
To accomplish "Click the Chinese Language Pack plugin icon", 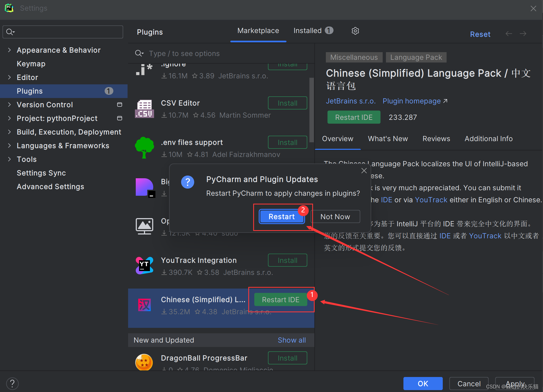I will pyautogui.click(x=144, y=305).
